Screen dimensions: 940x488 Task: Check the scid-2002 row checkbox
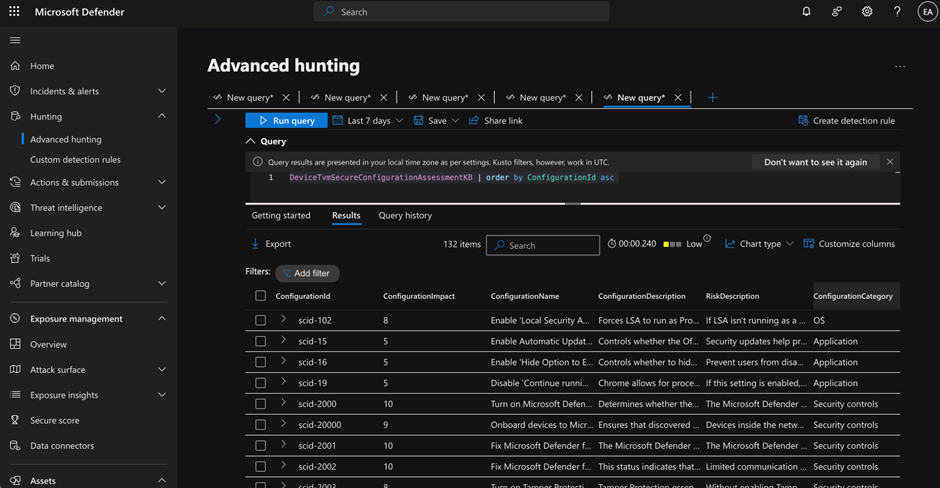pos(260,466)
